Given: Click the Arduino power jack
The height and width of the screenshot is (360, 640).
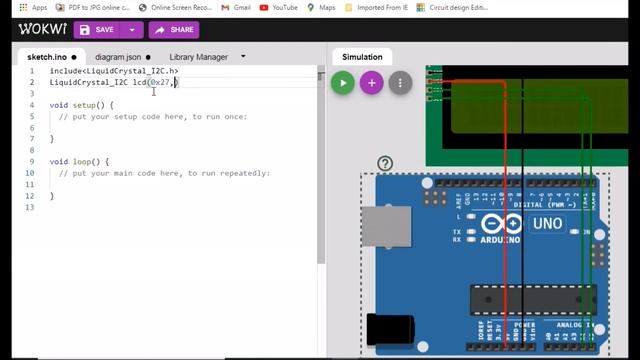Looking at the screenshot, I should coord(390,329).
